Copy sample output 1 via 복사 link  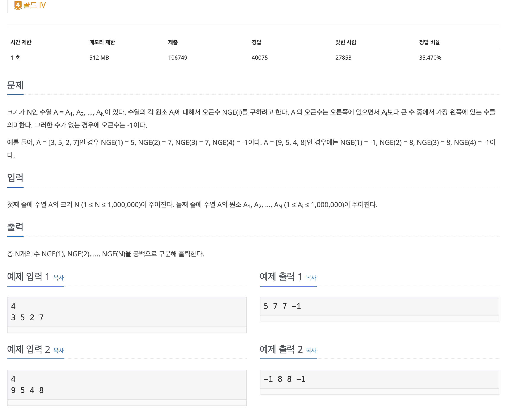311,277
